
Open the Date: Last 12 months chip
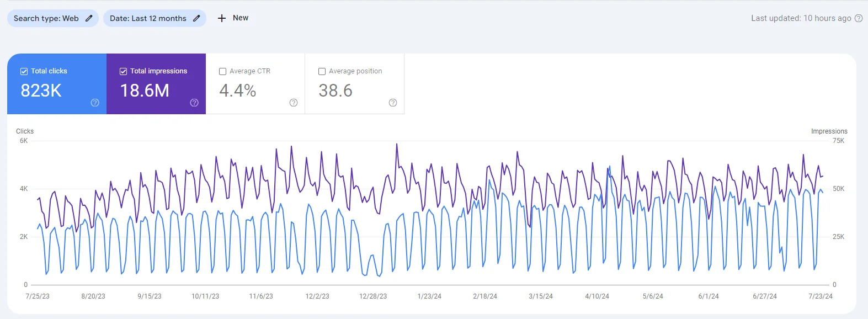click(148, 18)
